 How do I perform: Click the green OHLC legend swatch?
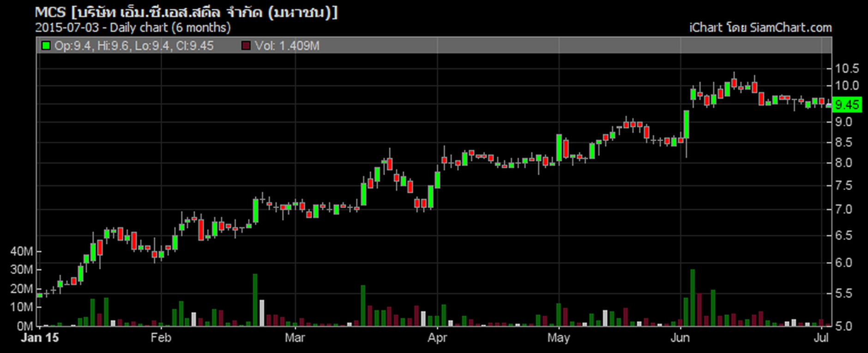[x=46, y=46]
